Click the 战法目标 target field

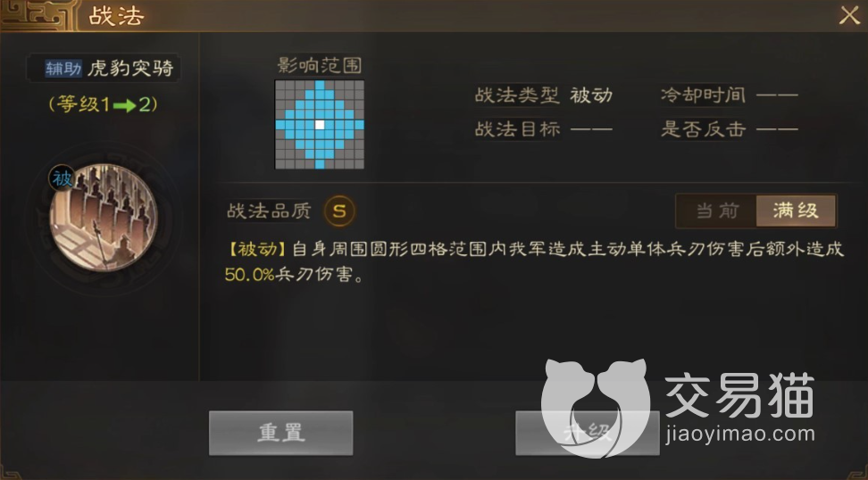point(544,129)
